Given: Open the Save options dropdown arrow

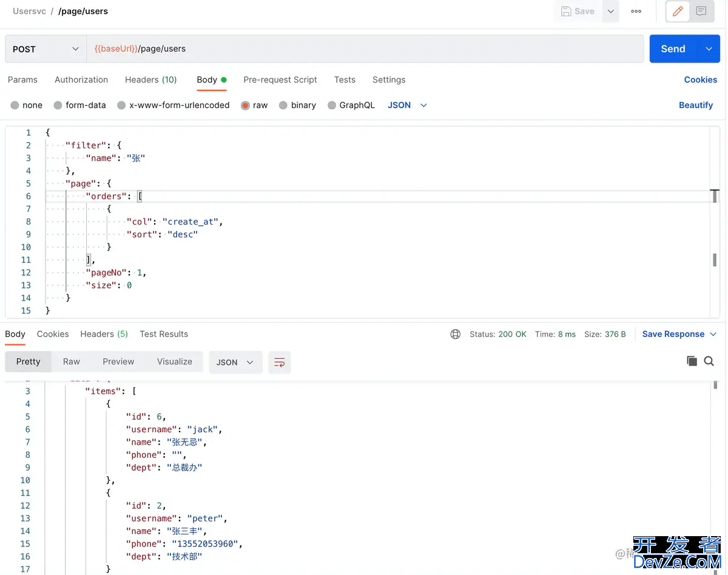Looking at the screenshot, I should pyautogui.click(x=611, y=12).
